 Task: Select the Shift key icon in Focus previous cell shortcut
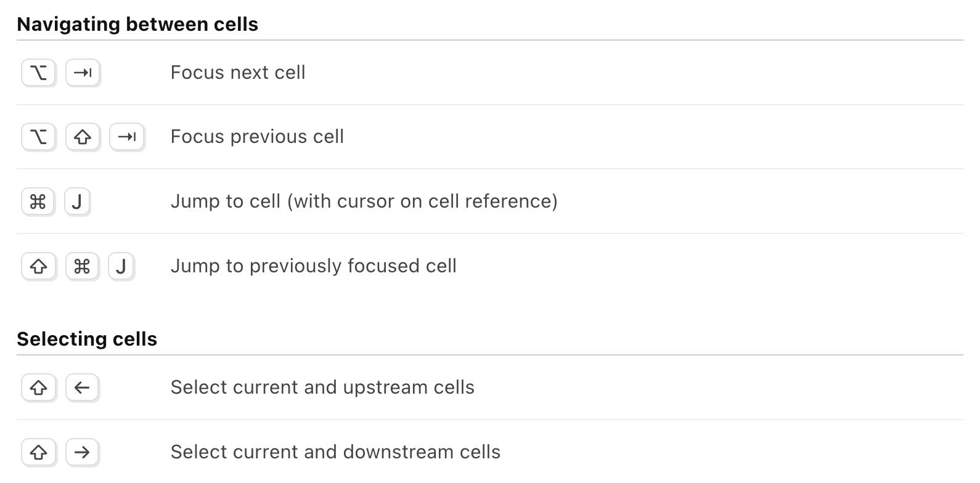click(x=83, y=137)
